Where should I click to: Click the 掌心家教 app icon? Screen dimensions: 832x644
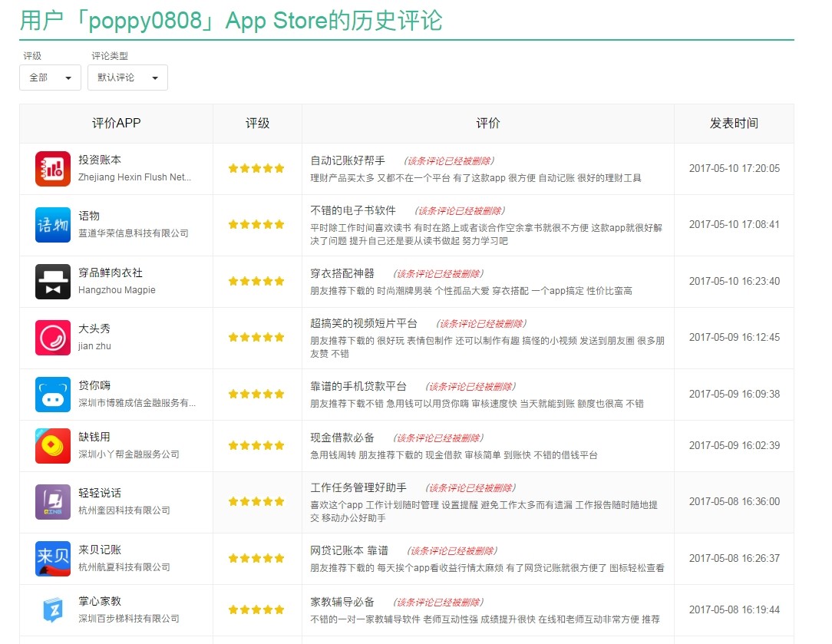point(53,610)
